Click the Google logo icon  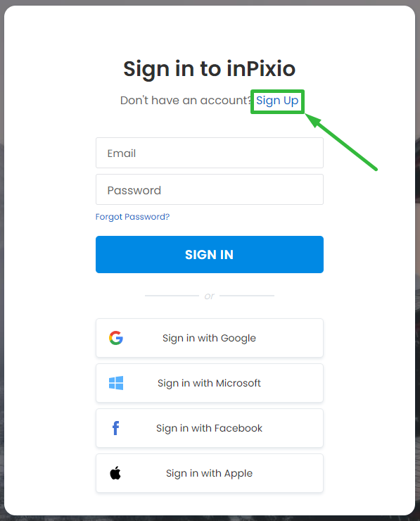coord(116,338)
